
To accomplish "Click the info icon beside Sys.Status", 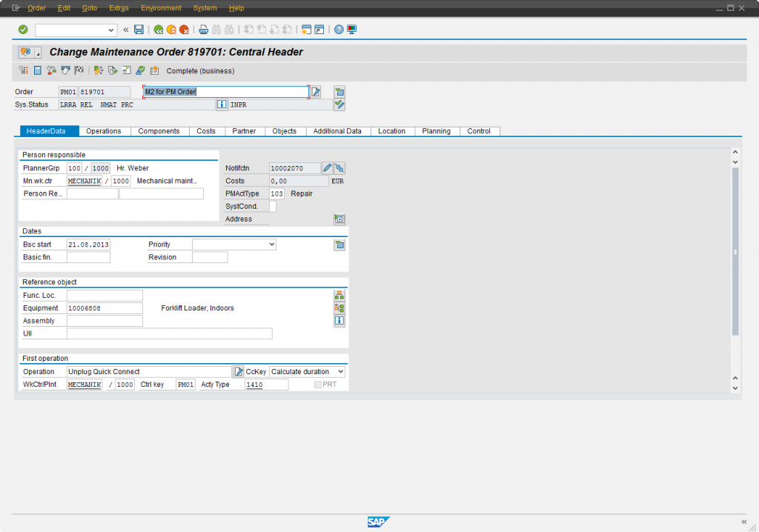I will [x=221, y=104].
